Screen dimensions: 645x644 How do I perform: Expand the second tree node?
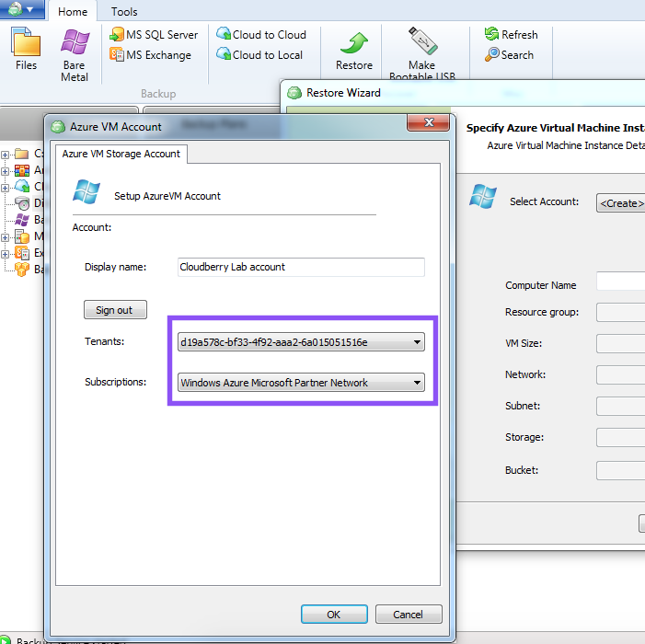pos(5,171)
